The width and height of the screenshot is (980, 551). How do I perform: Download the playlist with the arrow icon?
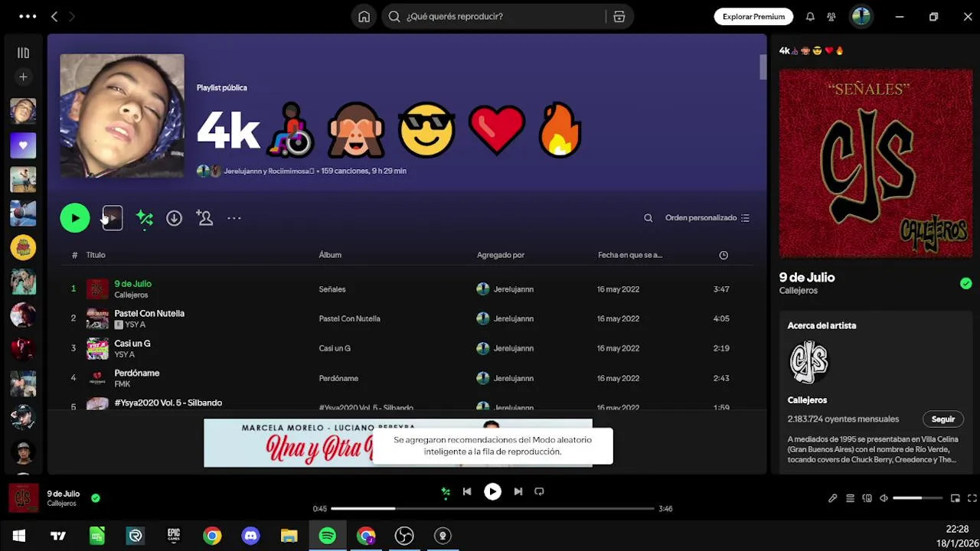click(x=175, y=218)
